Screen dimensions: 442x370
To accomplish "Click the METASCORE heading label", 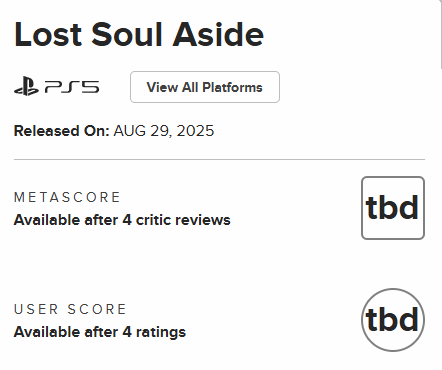I will point(67,197).
